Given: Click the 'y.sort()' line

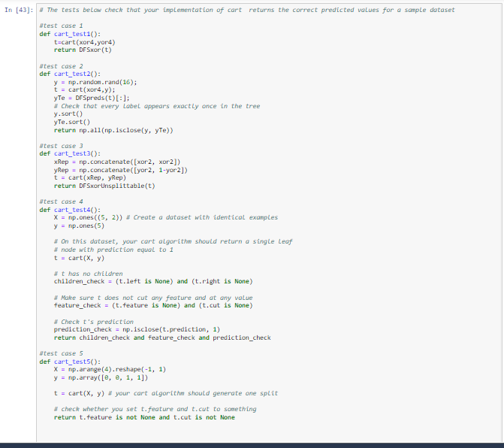Looking at the screenshot, I should pos(68,114).
